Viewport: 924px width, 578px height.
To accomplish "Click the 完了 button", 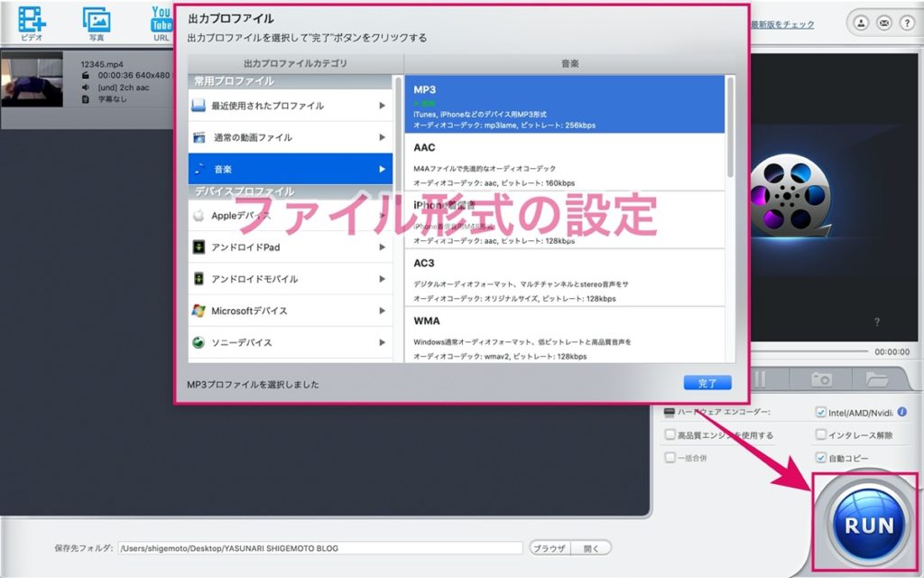I will coord(707,383).
